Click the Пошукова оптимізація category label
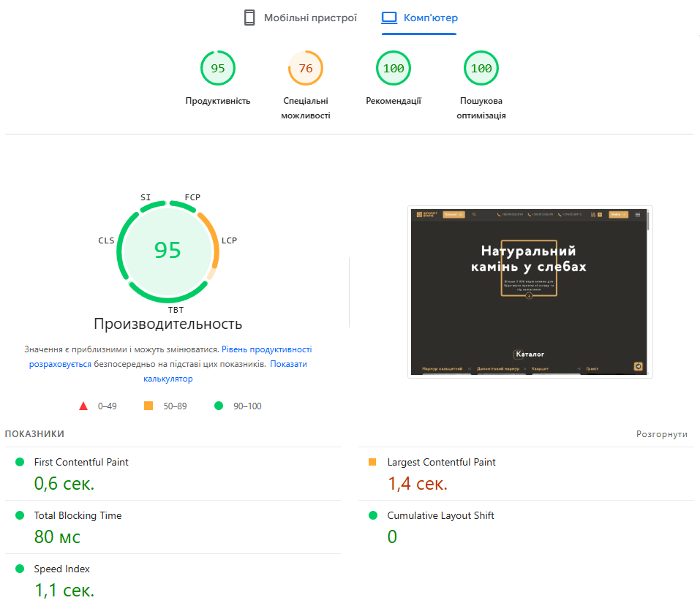This screenshot has width=700, height=603. (x=481, y=108)
